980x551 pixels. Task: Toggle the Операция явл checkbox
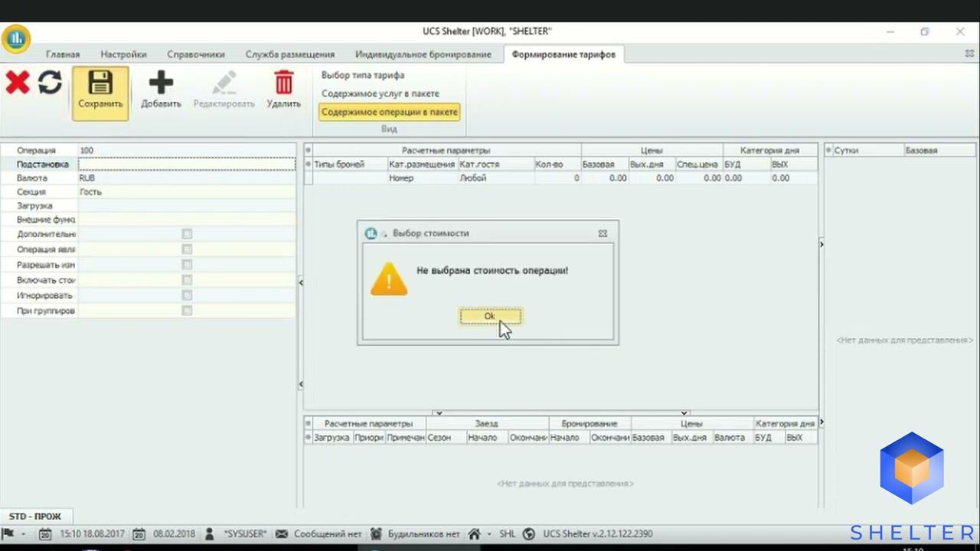point(187,249)
